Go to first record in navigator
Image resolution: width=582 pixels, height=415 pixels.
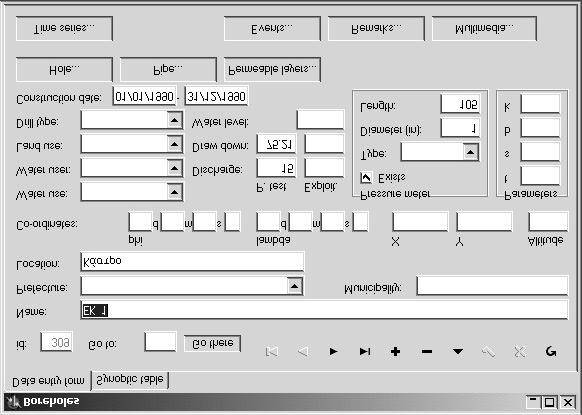(x=272, y=351)
